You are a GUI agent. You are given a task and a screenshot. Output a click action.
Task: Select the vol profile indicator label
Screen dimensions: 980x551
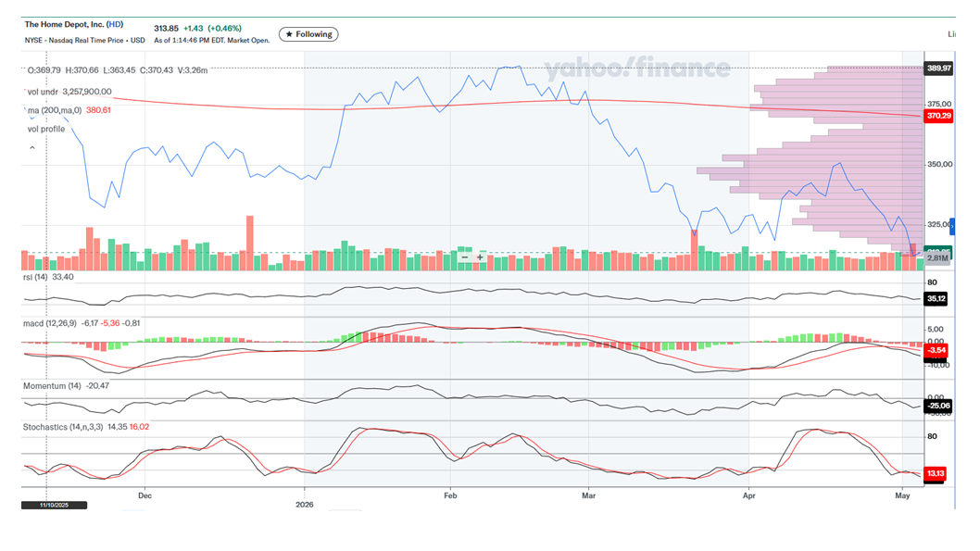[x=46, y=130]
